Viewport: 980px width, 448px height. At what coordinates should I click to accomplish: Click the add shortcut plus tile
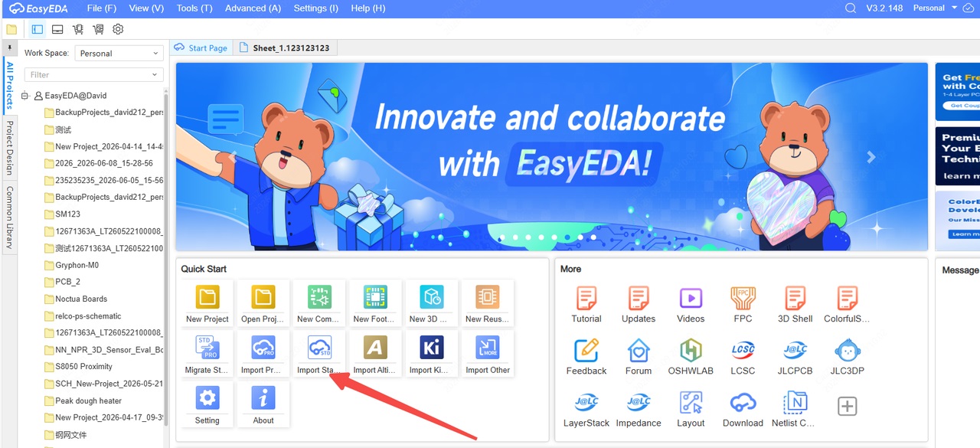[x=847, y=407]
